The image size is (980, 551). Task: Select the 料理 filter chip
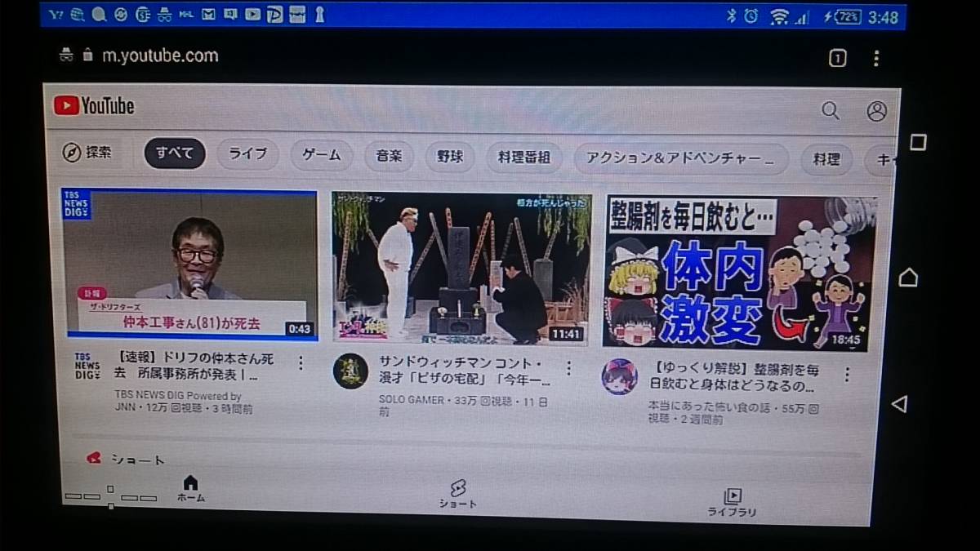(x=826, y=159)
